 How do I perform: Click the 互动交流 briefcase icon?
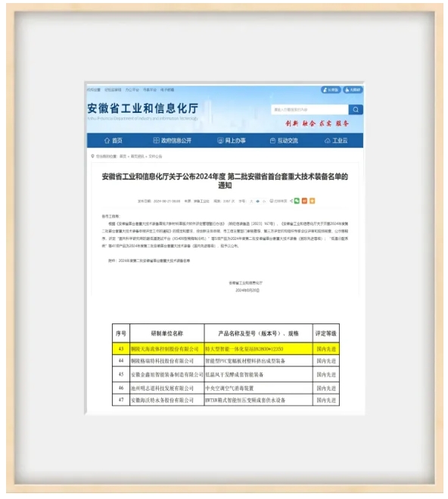click(x=272, y=141)
